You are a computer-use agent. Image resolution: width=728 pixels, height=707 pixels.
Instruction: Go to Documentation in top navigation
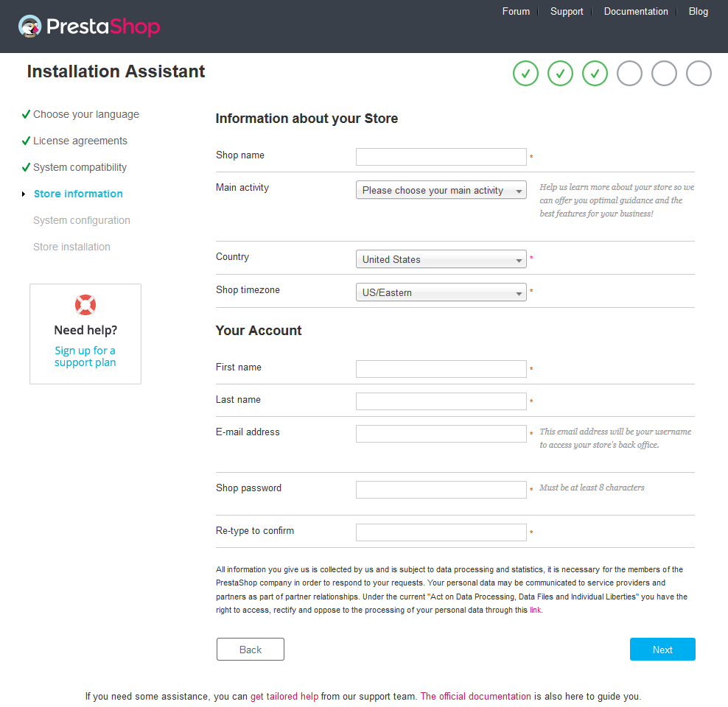(x=636, y=11)
